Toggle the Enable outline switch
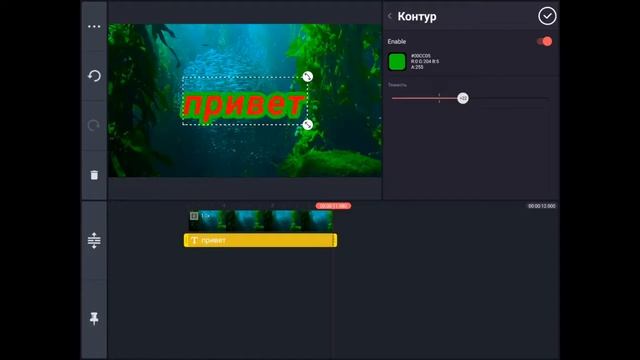Image resolution: width=640 pixels, height=360 pixels. pos(544,41)
